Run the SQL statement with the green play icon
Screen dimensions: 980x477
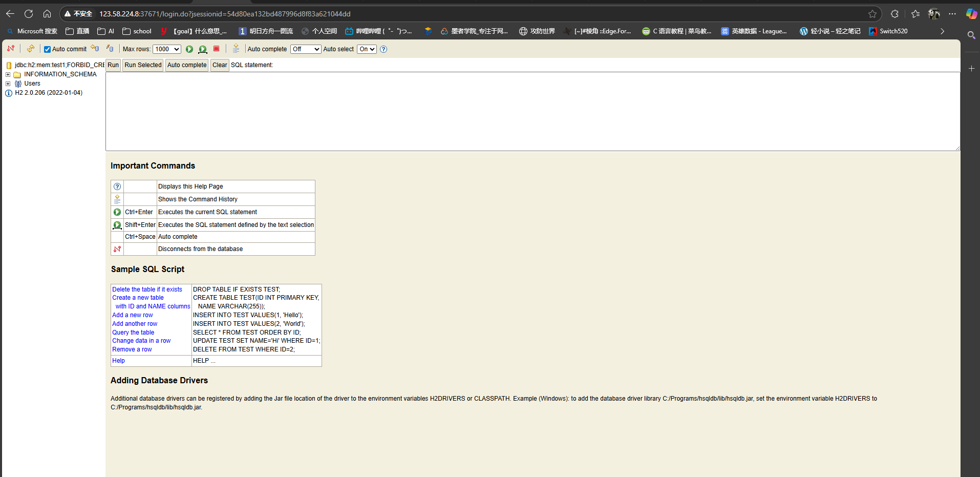(189, 49)
